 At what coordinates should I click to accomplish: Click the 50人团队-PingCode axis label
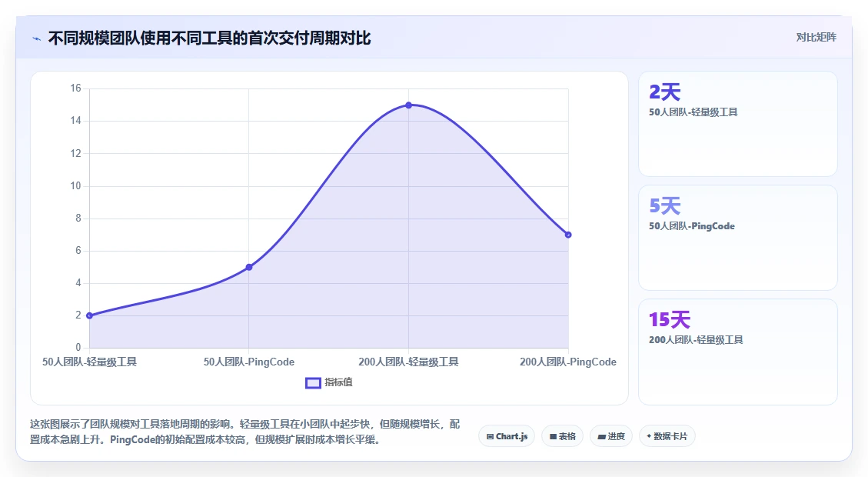coord(249,362)
